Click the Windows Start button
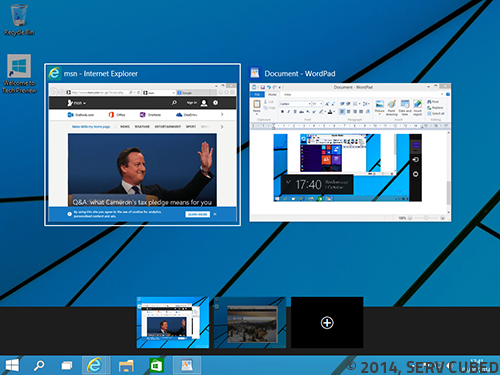This screenshot has width=500, height=375. (12, 365)
